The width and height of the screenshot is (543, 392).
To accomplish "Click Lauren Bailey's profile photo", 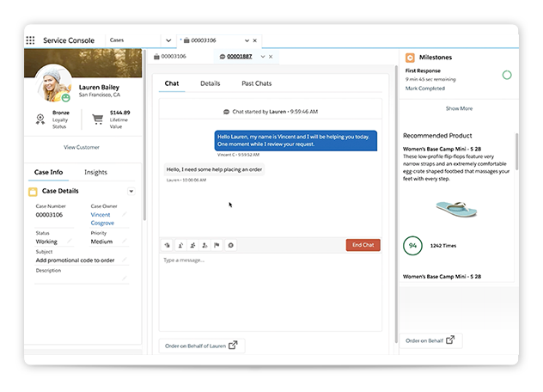I will pyautogui.click(x=53, y=86).
